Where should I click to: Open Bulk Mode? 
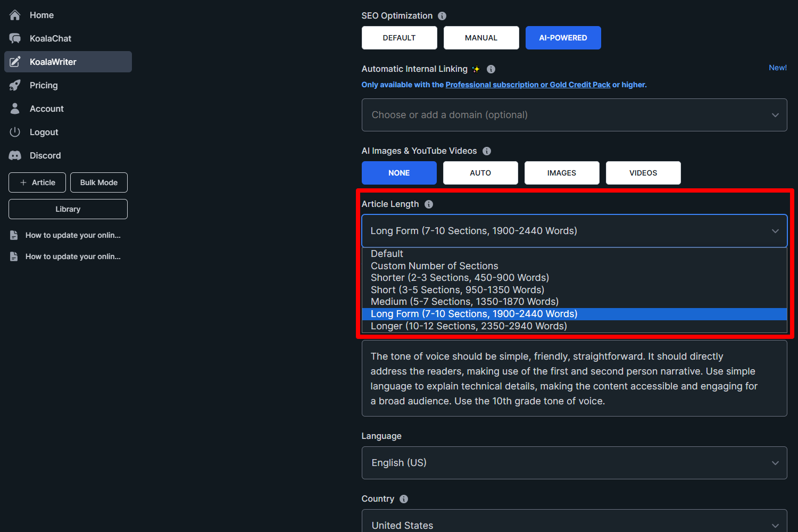click(x=98, y=182)
